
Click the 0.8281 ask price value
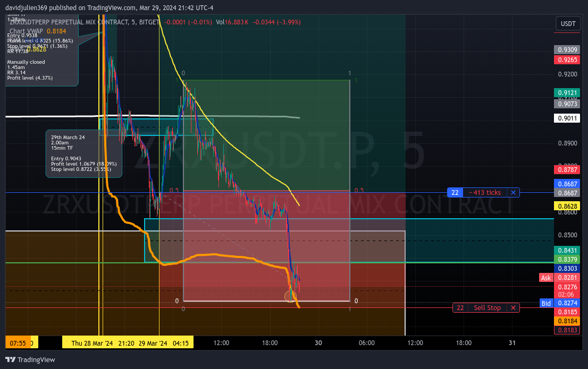[x=567, y=278]
